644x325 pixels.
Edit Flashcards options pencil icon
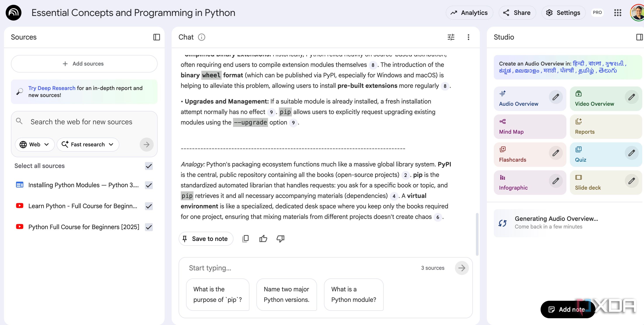(x=555, y=153)
